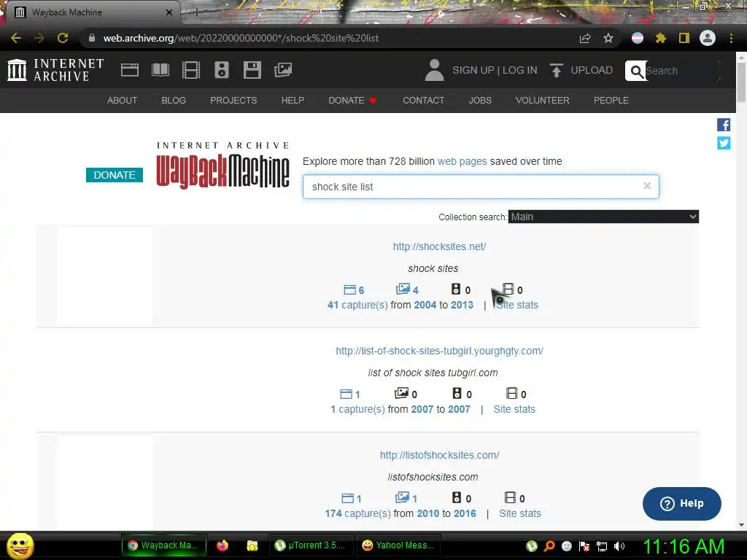Click 2016 year link for listofshocksites.com

(x=465, y=513)
